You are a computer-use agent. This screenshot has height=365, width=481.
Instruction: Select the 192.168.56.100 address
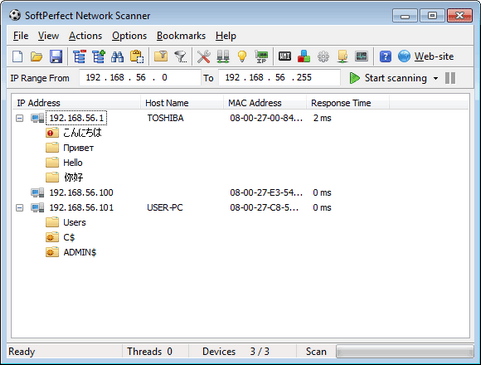coord(81,192)
